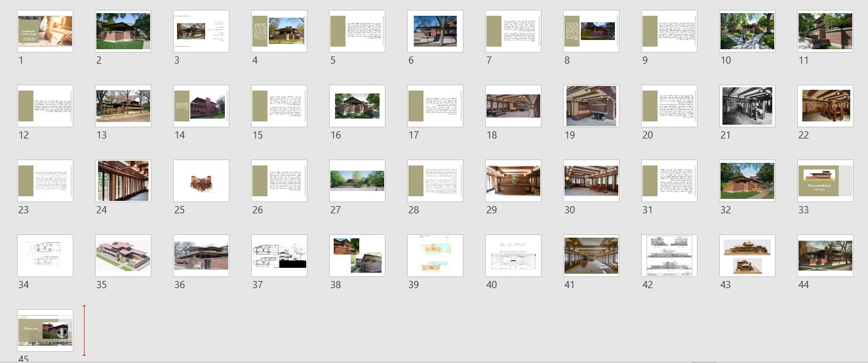The image size is (868, 363).
Task: Select slide 43 two scale models thumbnail
Action: click(747, 256)
